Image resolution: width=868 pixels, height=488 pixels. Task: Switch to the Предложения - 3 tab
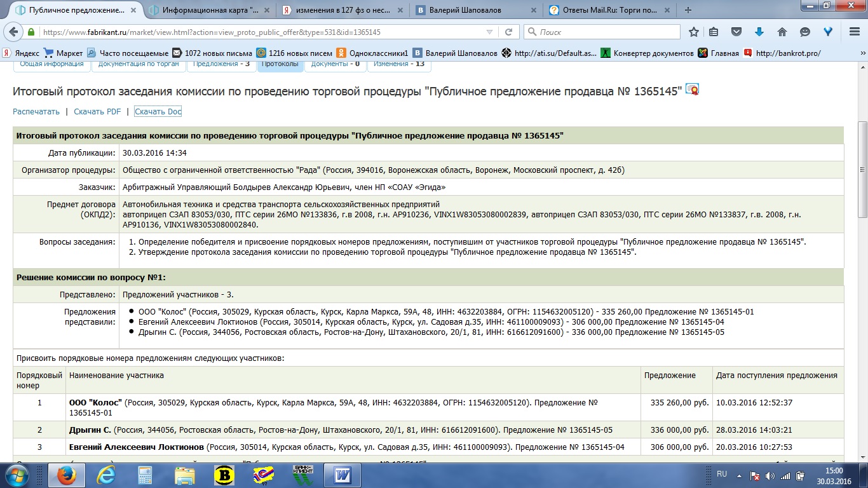point(220,64)
